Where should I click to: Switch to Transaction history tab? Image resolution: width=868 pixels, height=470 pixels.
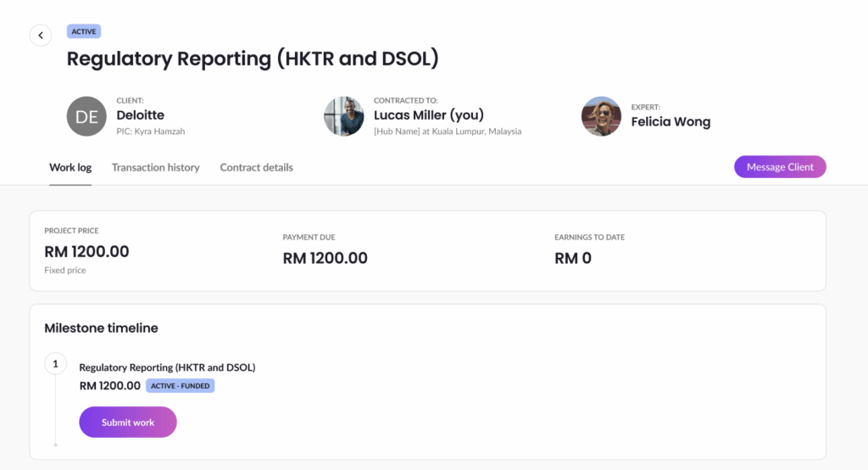pos(156,167)
